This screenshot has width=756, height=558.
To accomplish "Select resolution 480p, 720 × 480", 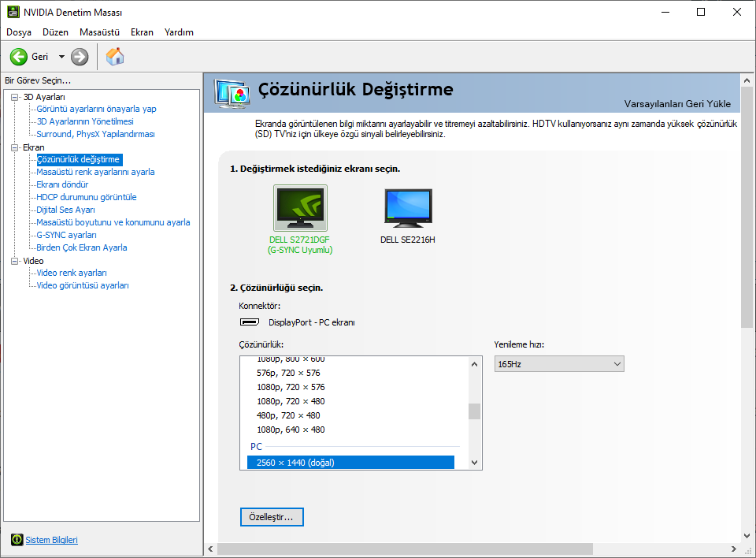I will tap(288, 415).
